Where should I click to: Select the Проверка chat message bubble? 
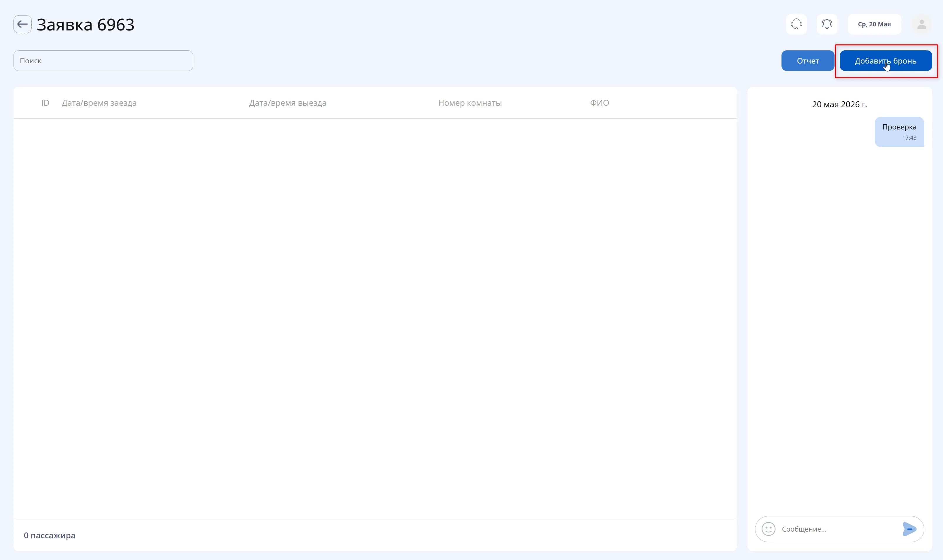(x=899, y=132)
